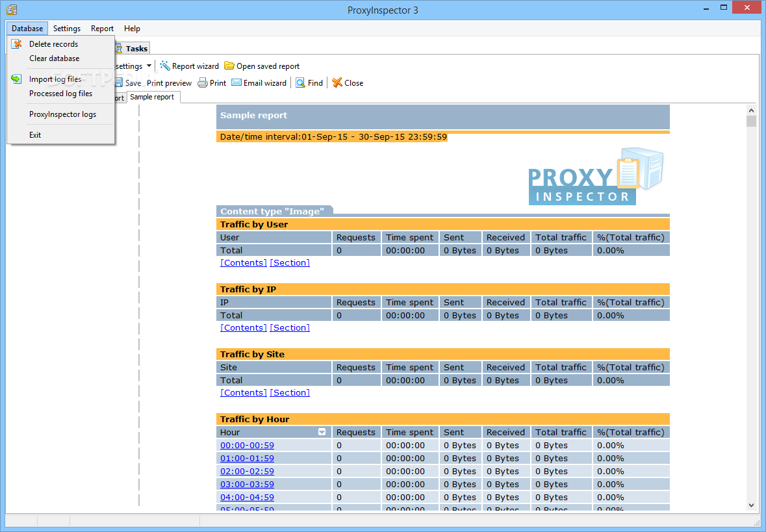The image size is (766, 532).
Task: Open the Hour column sort dropdown
Action: pyautogui.click(x=322, y=432)
